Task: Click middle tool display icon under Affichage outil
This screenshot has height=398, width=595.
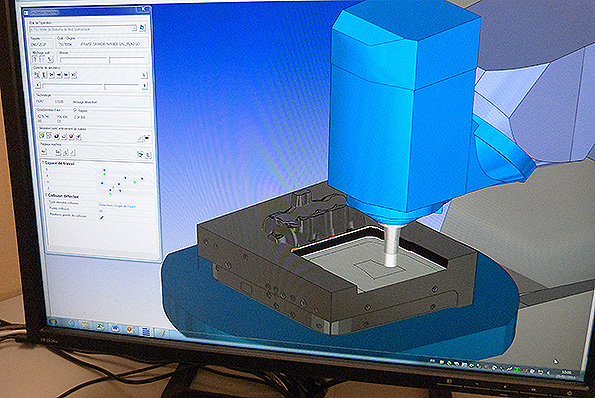Action: 42,59
